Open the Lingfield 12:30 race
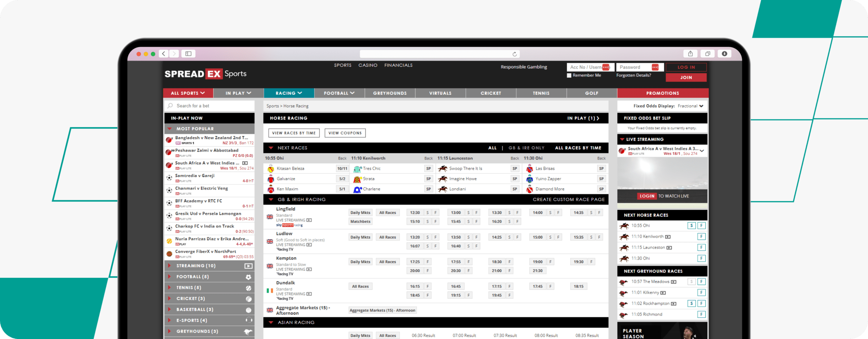868x339 pixels. (415, 213)
